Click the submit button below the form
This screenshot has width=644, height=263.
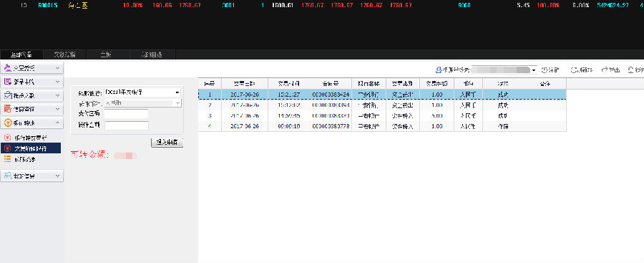tap(167, 143)
